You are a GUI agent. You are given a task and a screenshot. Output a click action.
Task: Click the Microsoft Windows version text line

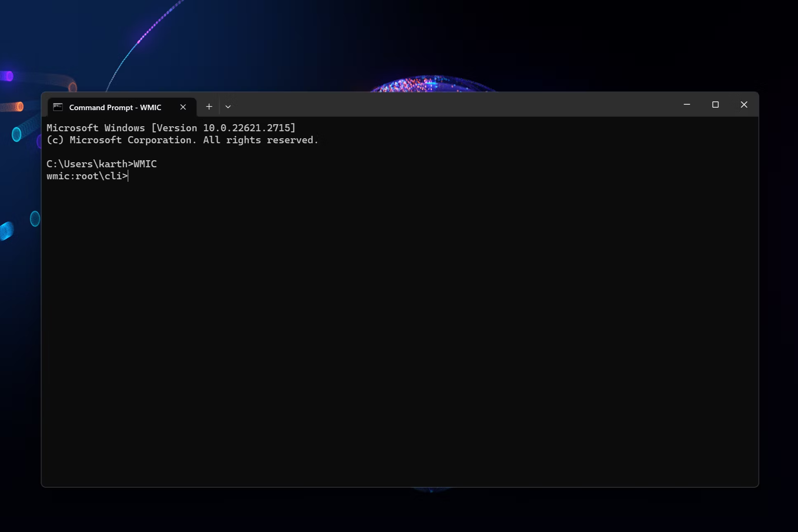point(171,128)
